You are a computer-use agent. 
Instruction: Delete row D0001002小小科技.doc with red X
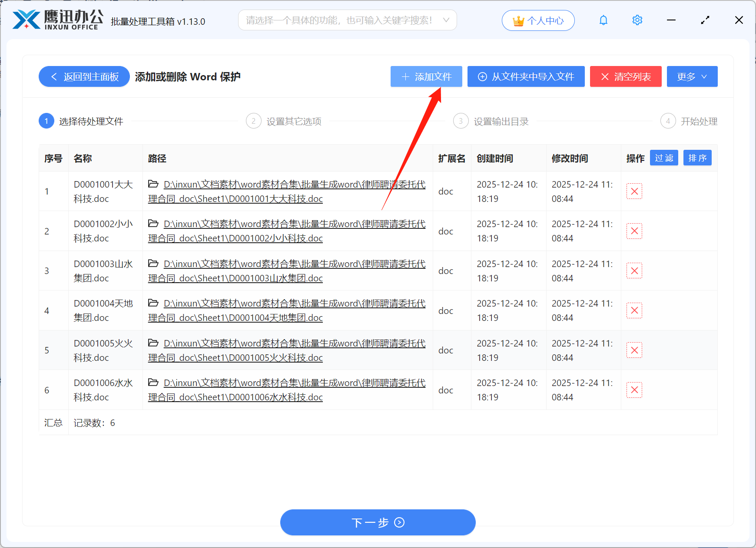634,231
